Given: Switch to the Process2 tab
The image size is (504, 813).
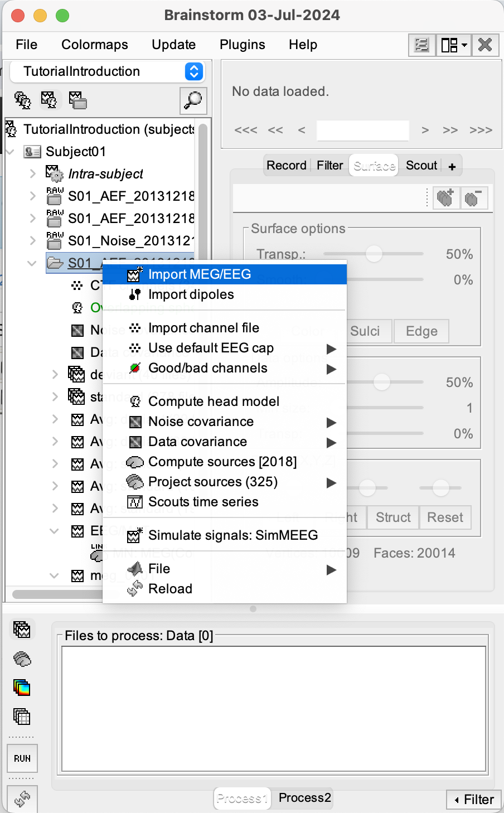Looking at the screenshot, I should 304,798.
